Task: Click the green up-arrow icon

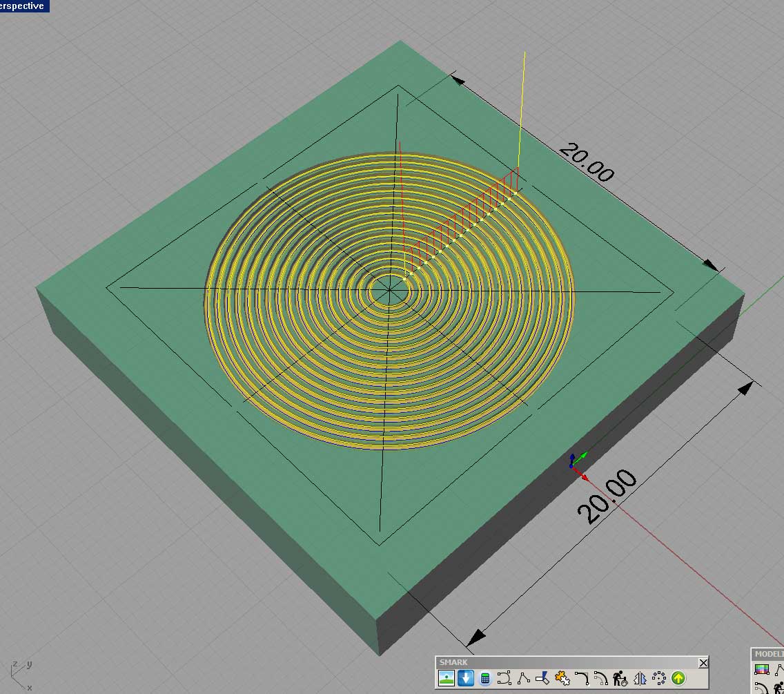Action: click(678, 678)
